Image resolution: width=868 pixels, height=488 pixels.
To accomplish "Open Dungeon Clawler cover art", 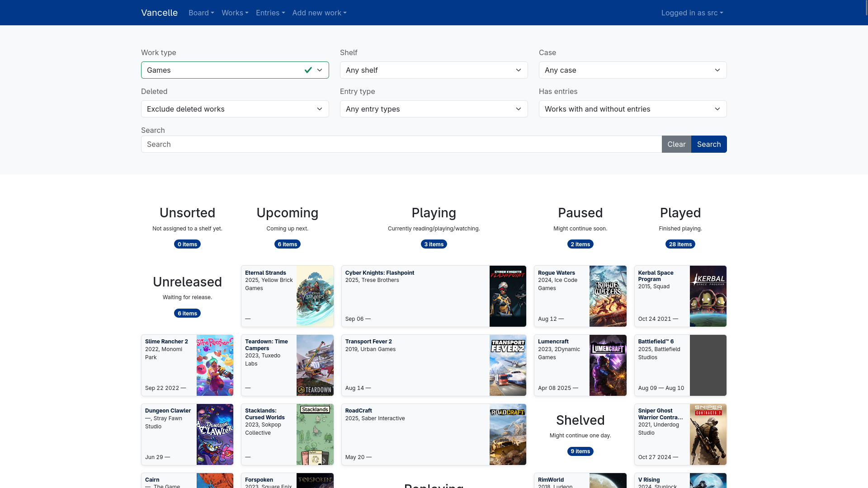I will 215,434.
